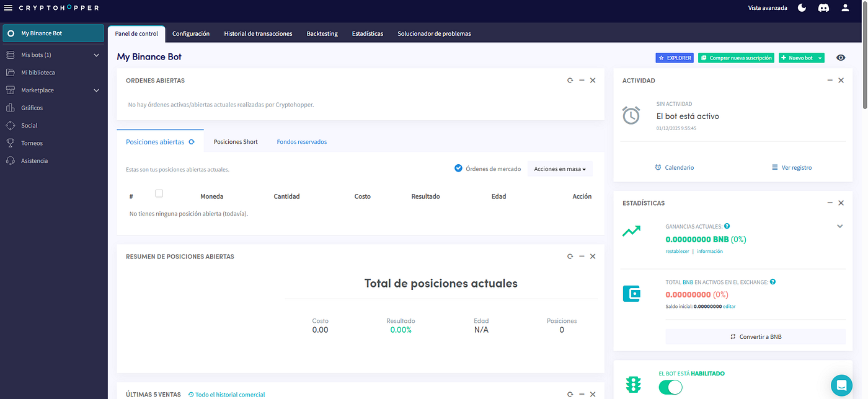
Task: Open the user profile icon
Action: pos(844,8)
